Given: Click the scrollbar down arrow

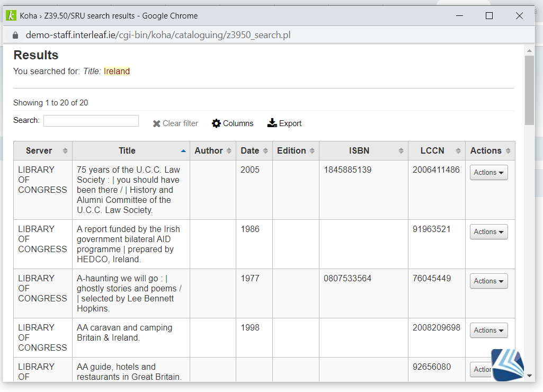Looking at the screenshot, I should tap(529, 376).
